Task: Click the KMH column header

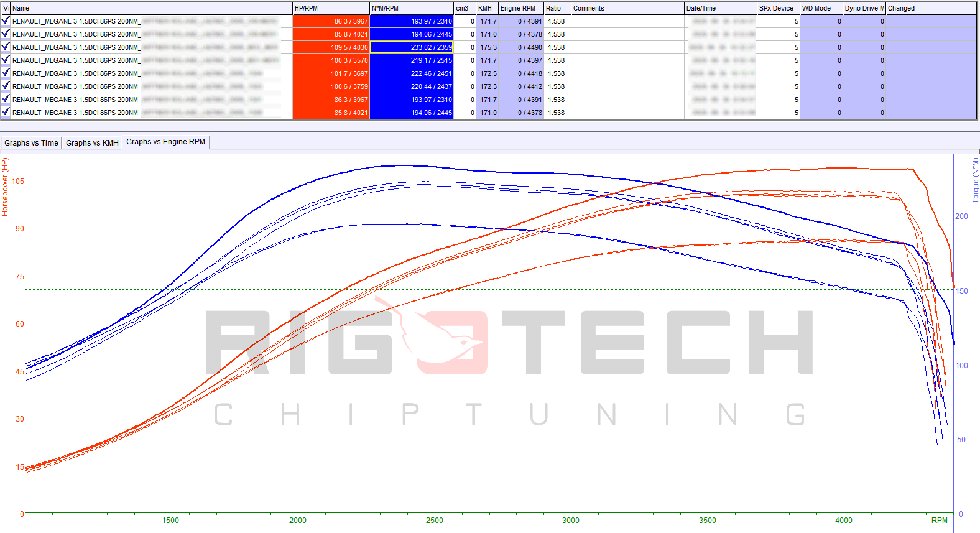Action: coord(487,8)
